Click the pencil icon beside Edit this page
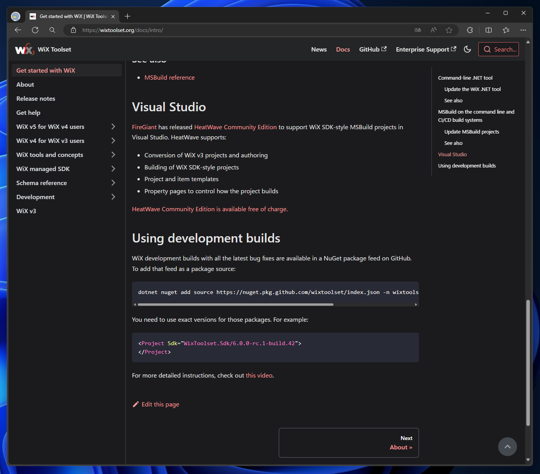Viewport: 540px width, 474px height. click(x=136, y=404)
